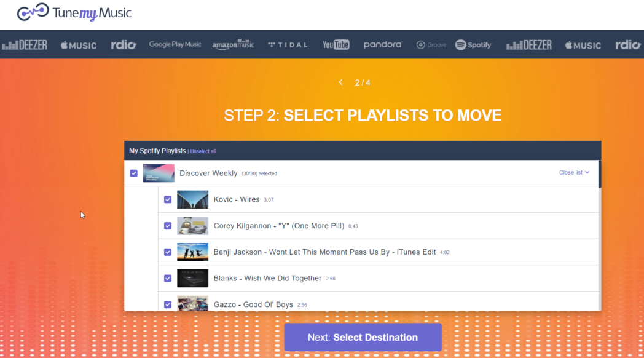
Task: Click the first Apple Music logo in banner
Action: tap(79, 45)
